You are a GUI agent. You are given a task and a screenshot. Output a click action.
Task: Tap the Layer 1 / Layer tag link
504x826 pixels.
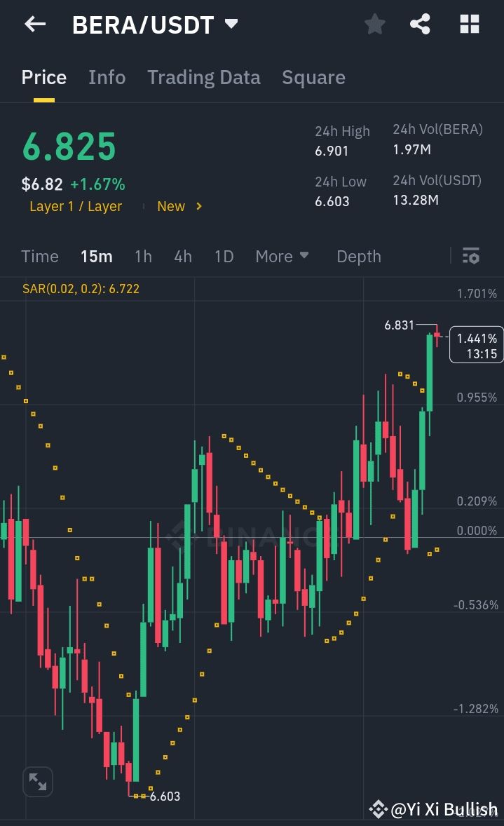coord(76,206)
